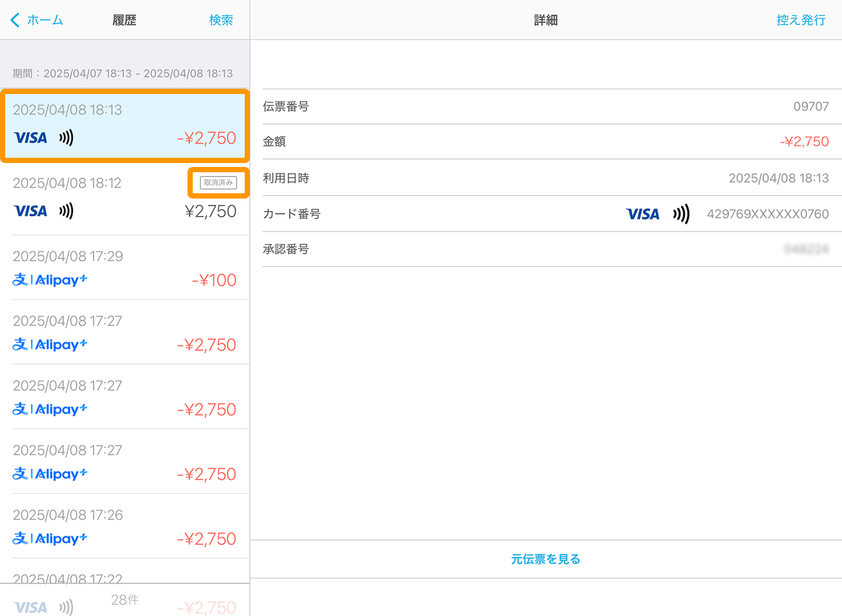Select the 18:13 VISA refund transaction
842x616 pixels.
coord(124,125)
